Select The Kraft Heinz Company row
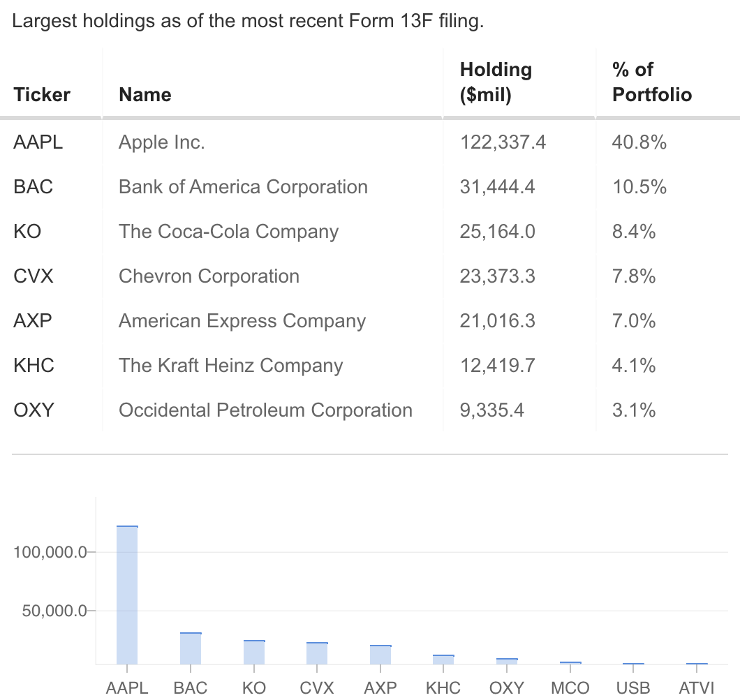 (230, 366)
